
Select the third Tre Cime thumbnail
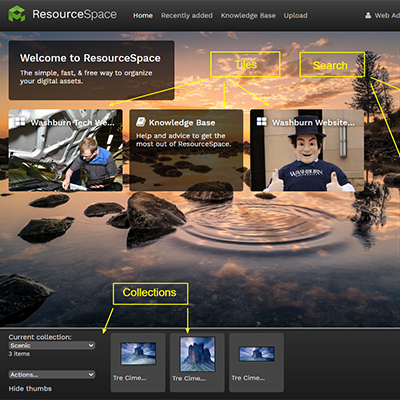[256, 363]
